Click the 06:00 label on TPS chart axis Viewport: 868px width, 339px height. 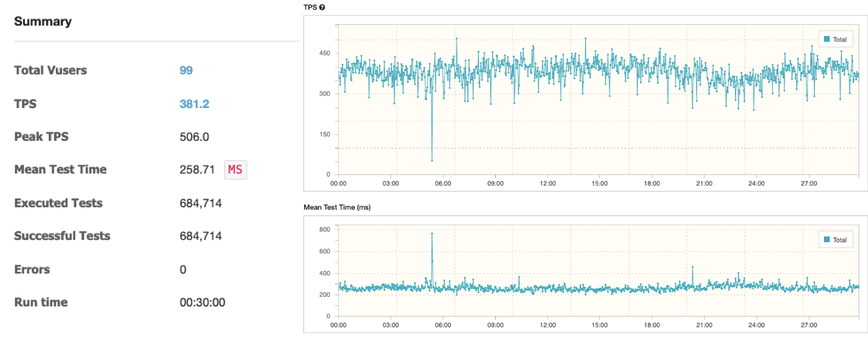click(x=443, y=183)
